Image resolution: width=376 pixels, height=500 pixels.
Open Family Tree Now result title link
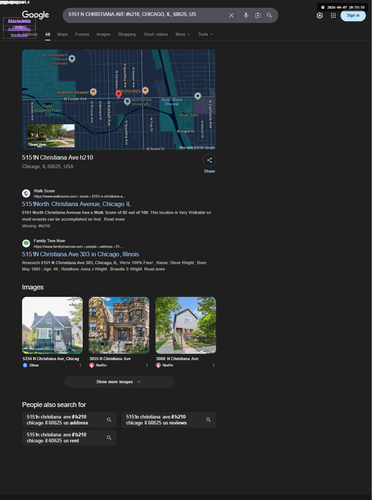80,254
